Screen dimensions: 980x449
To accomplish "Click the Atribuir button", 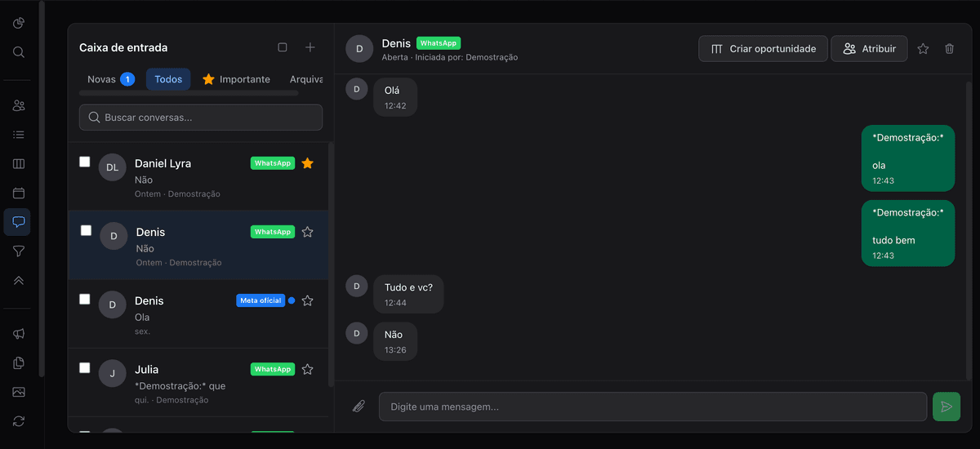I will coord(869,49).
